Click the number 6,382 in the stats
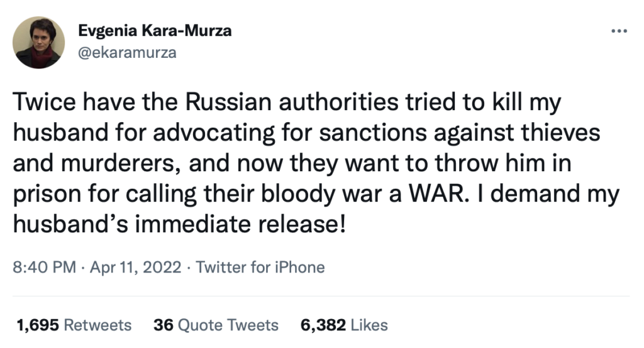This screenshot has height=348, width=644. 323,325
